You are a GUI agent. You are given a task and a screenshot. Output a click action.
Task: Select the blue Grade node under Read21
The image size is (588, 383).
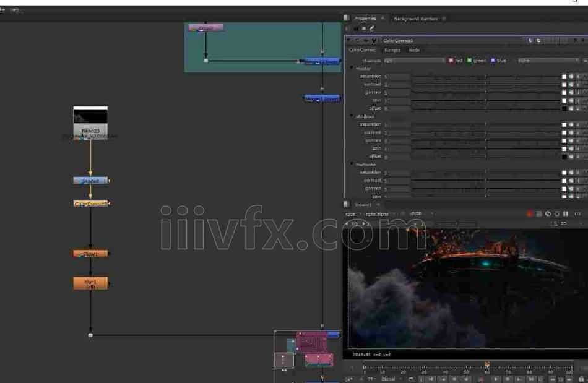90,181
